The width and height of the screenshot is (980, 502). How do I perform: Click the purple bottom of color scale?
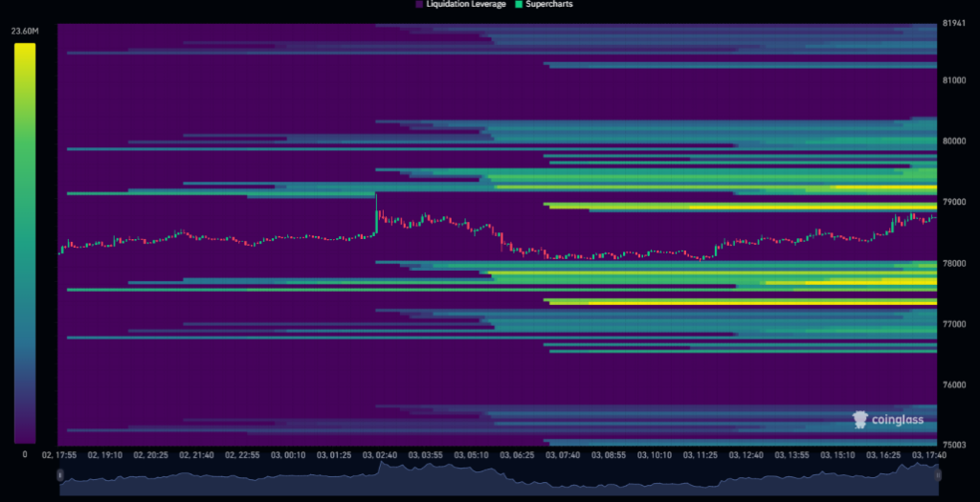tap(25, 436)
